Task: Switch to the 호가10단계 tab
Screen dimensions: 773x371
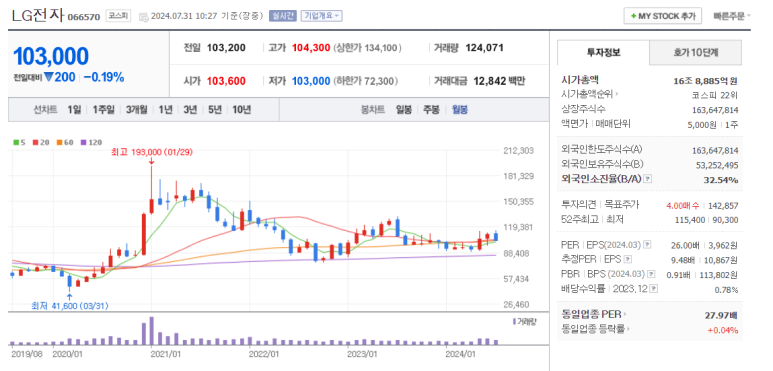Action: point(695,52)
